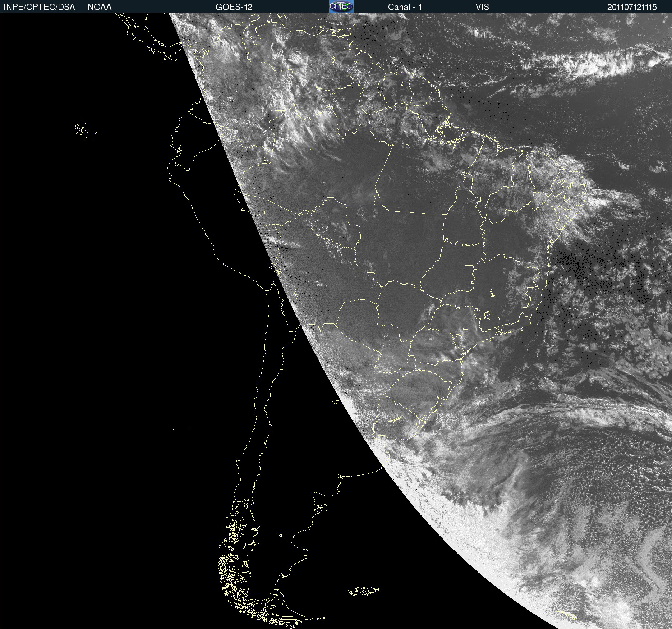Click the Canal - 1 channel label

click(x=405, y=7)
